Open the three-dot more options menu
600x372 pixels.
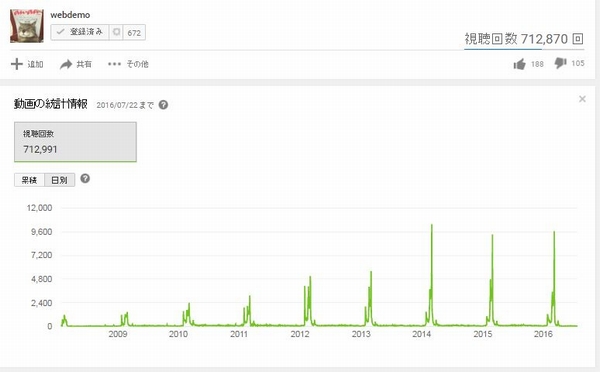pos(114,64)
